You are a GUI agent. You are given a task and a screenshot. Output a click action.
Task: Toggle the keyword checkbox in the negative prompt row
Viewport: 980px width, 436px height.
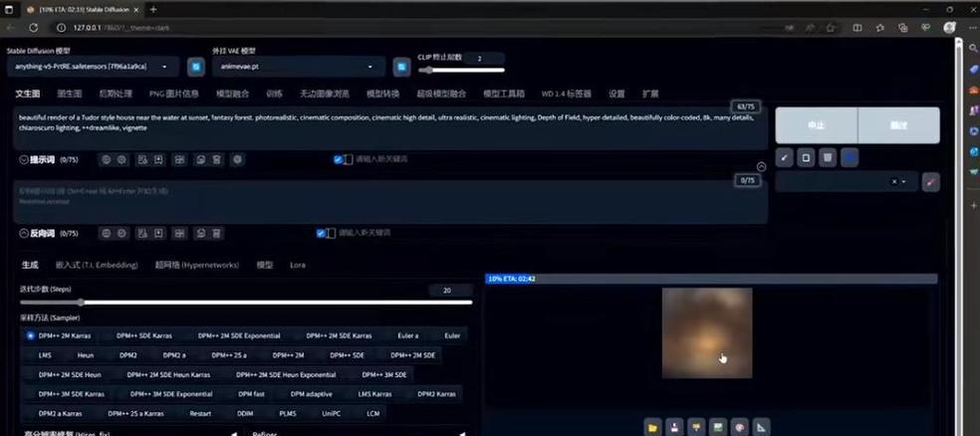tap(322, 234)
